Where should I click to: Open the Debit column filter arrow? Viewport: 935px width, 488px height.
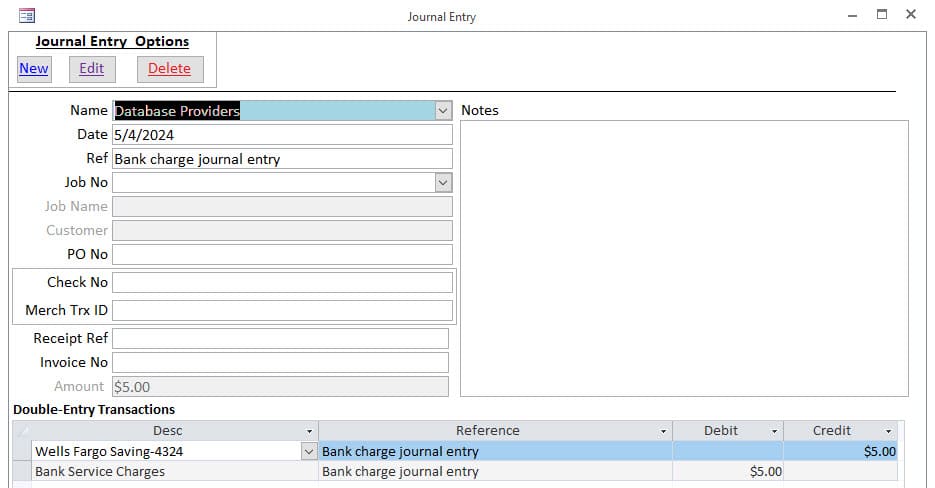[774, 431]
